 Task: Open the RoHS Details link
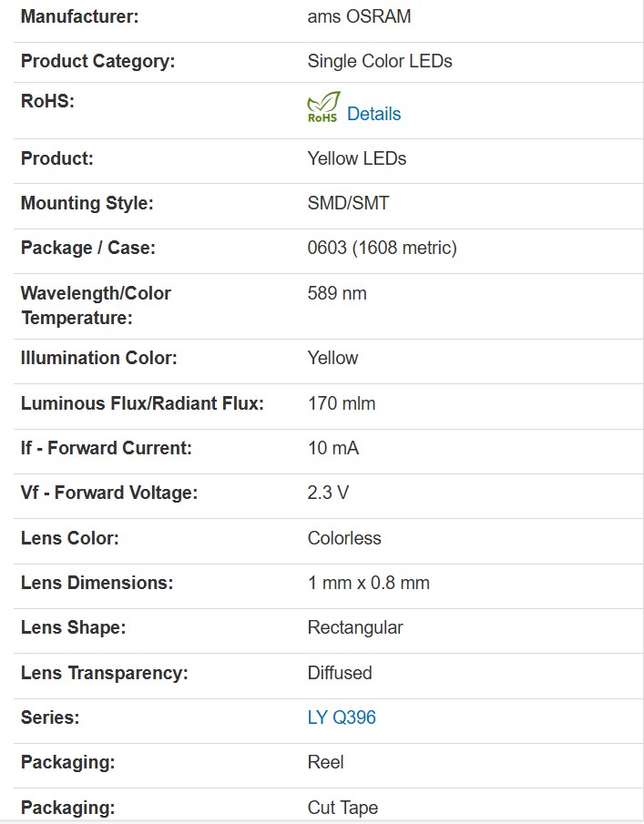[x=373, y=114]
